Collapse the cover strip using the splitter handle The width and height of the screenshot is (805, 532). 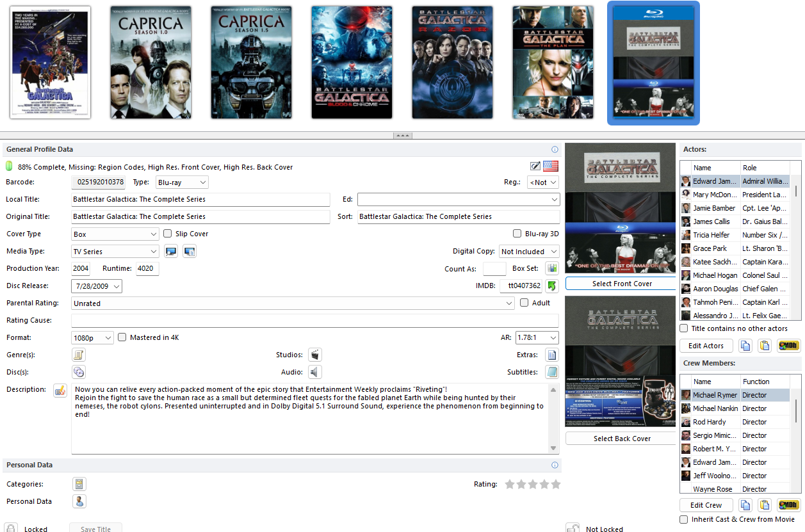click(x=402, y=136)
